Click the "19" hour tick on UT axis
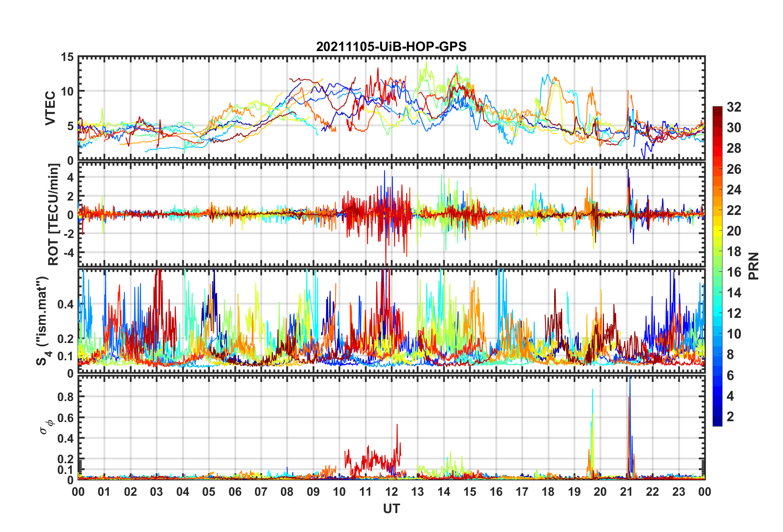 click(574, 492)
